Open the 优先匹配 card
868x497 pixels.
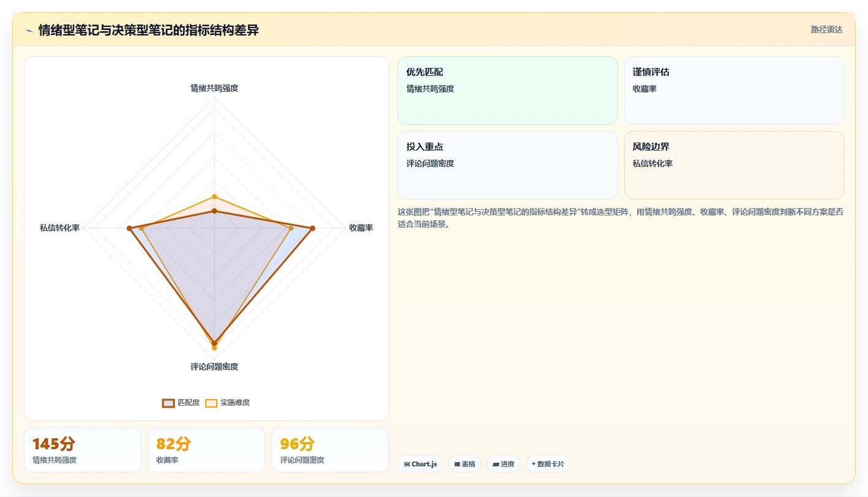[508, 91]
